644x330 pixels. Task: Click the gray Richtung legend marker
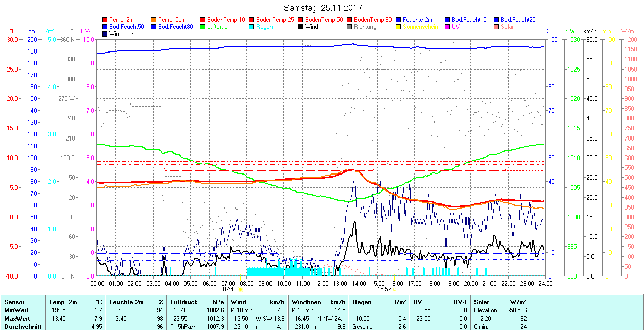[x=350, y=27]
